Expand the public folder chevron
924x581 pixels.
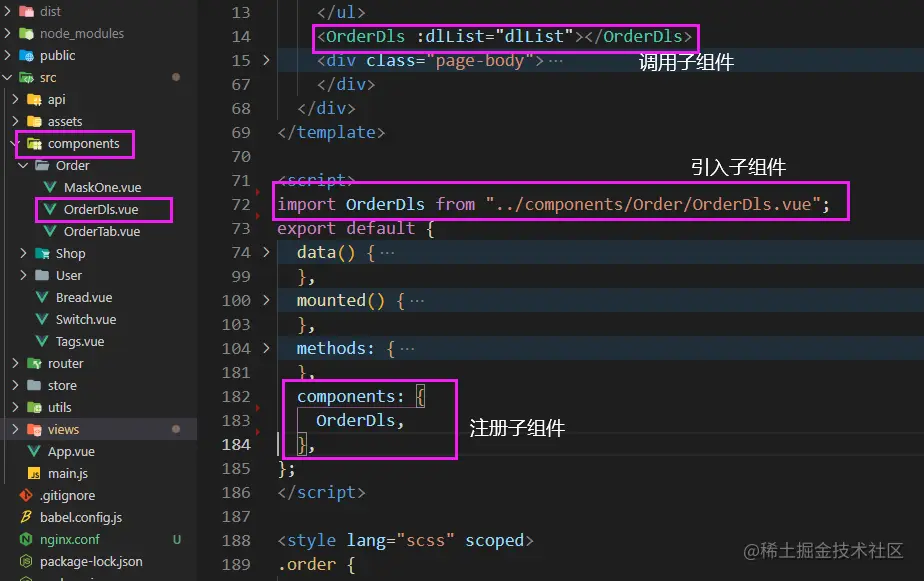pyautogui.click(x=8, y=55)
